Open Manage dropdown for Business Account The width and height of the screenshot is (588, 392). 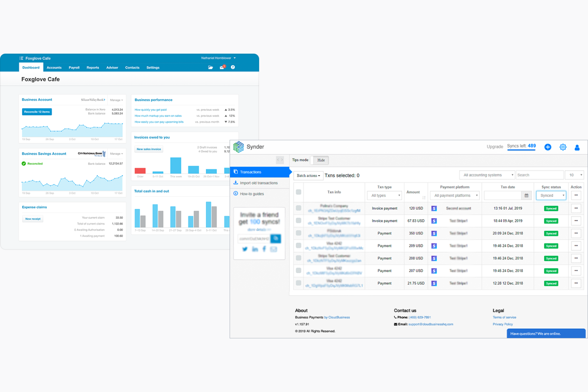click(116, 100)
